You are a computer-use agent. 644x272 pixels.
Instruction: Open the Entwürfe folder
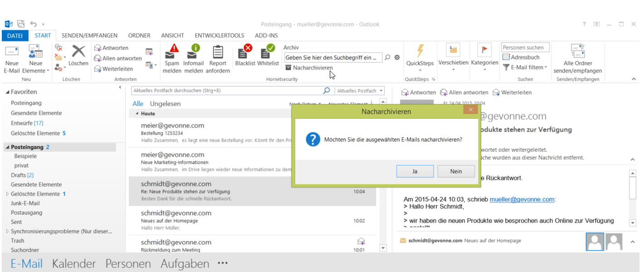27,123
